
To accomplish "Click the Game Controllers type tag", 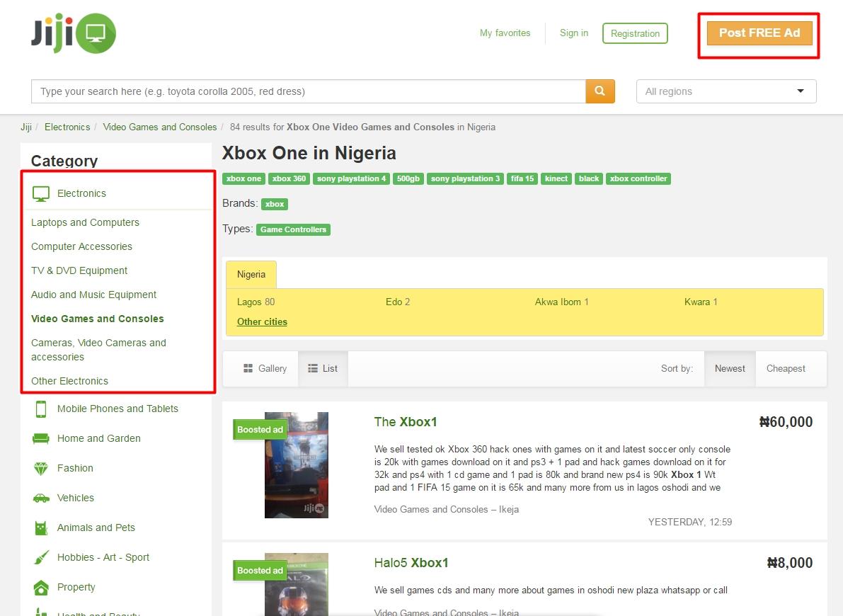I will coord(293,229).
